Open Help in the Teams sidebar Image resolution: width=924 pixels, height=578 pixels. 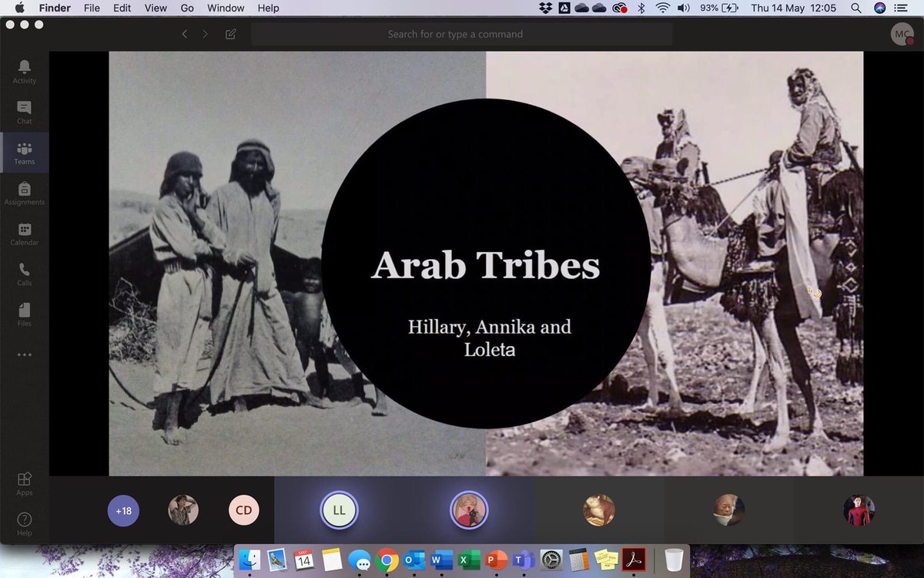tap(24, 523)
